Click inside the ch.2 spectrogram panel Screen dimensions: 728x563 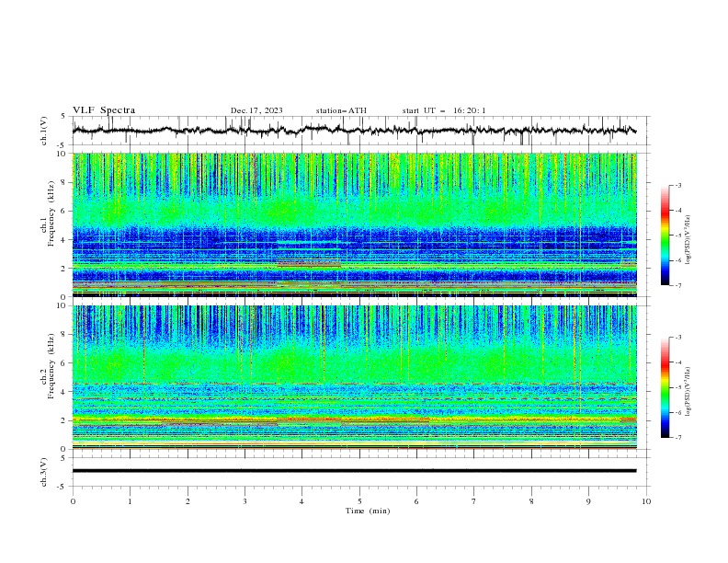(x=355, y=377)
